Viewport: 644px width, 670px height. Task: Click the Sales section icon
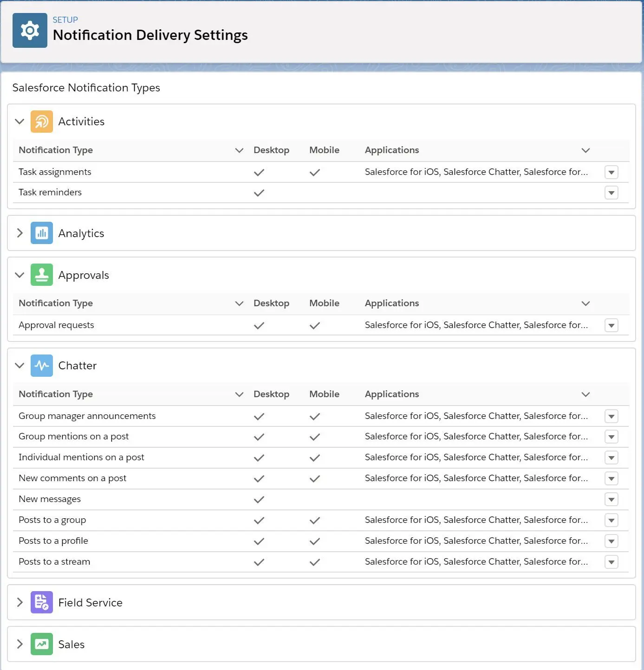42,644
